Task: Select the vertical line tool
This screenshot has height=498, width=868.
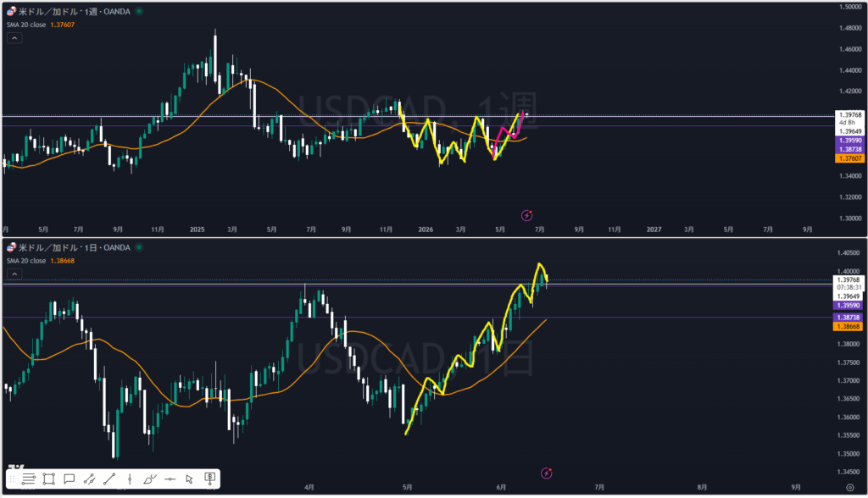Action: click(x=130, y=479)
